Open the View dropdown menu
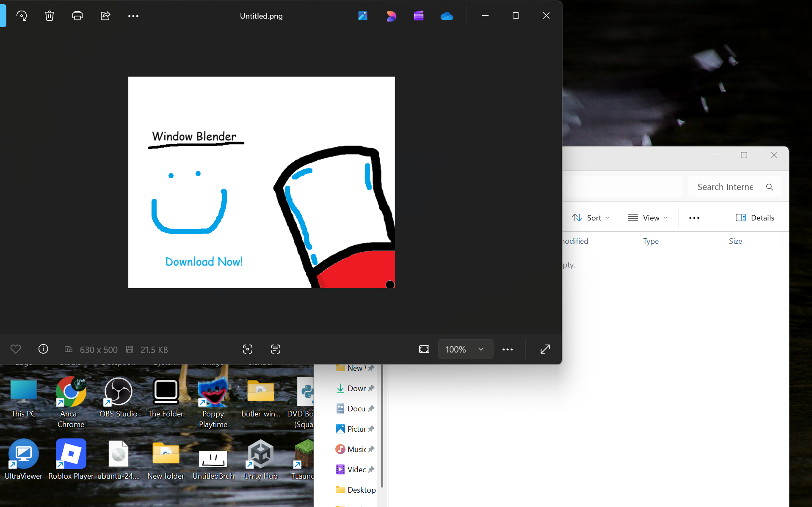812x507 pixels. tap(648, 218)
